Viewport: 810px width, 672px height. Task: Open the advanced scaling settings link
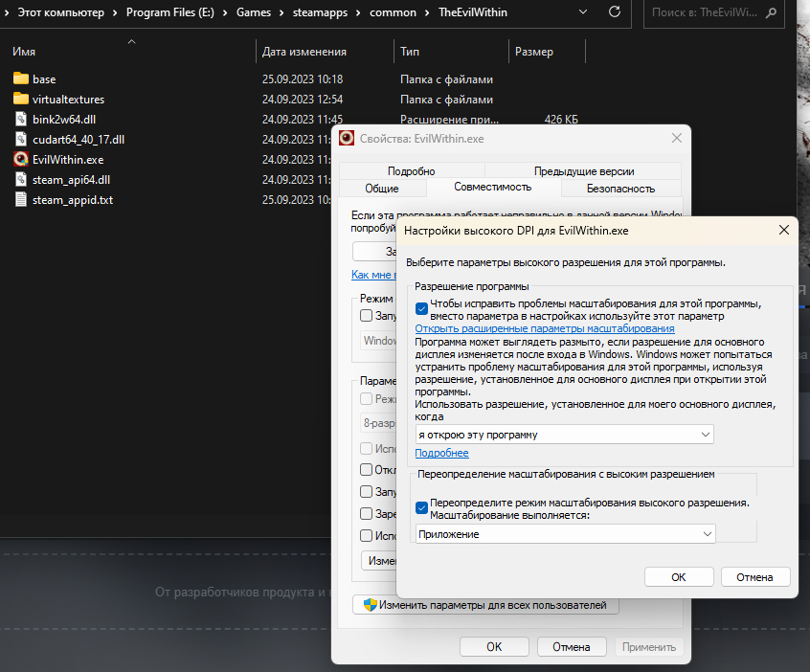tap(545, 328)
